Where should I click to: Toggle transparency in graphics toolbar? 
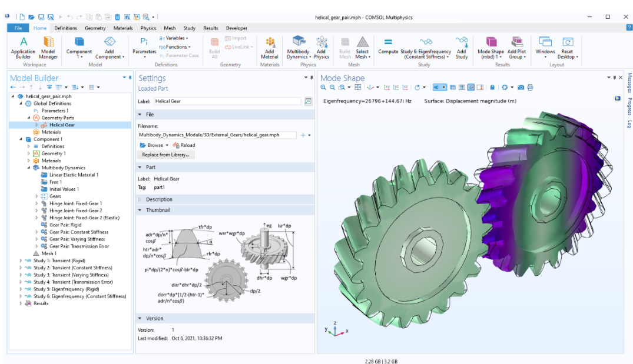[453, 88]
